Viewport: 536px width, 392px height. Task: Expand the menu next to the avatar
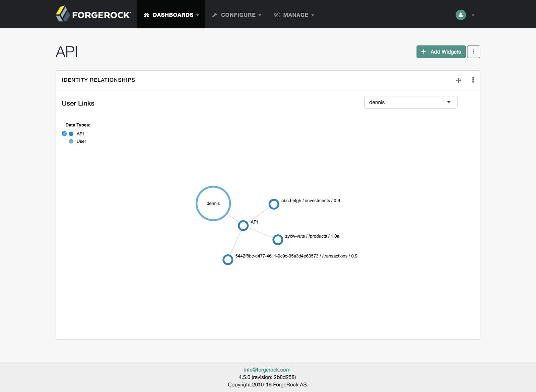click(473, 15)
